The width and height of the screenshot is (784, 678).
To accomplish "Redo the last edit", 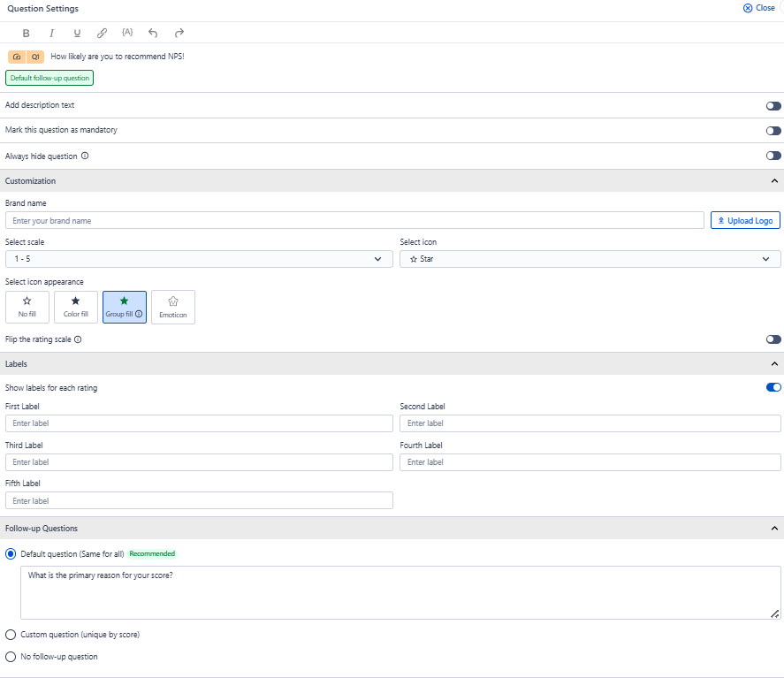I will (x=179, y=33).
